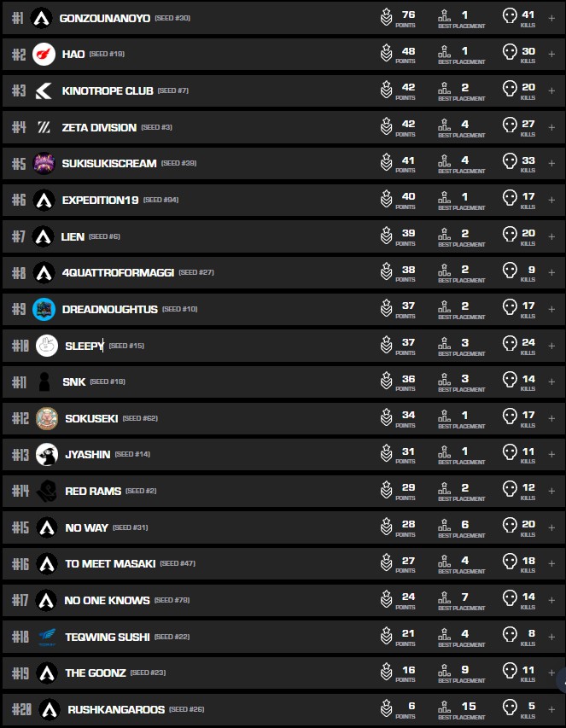Image resolution: width=566 pixels, height=728 pixels.
Task: Click the Jyashin team logo
Action: (47, 455)
